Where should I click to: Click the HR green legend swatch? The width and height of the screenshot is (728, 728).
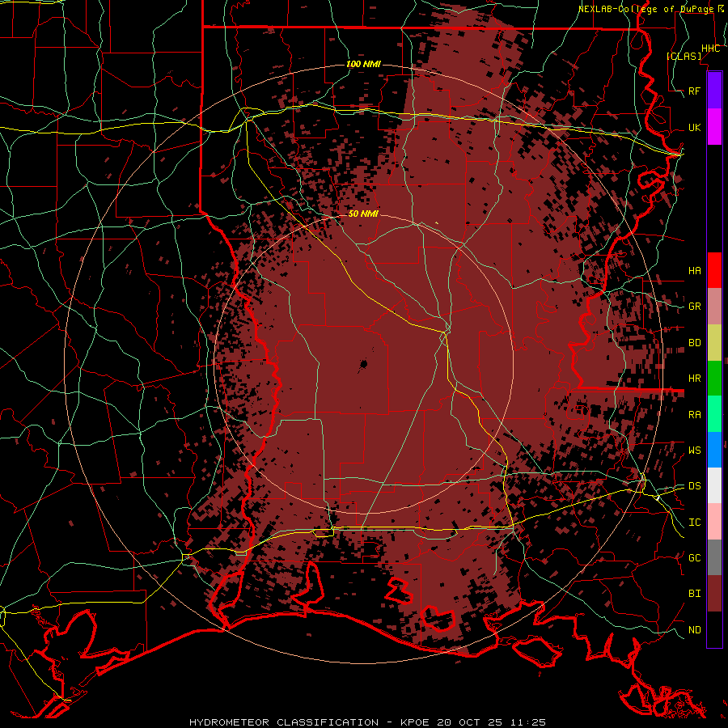pos(714,379)
